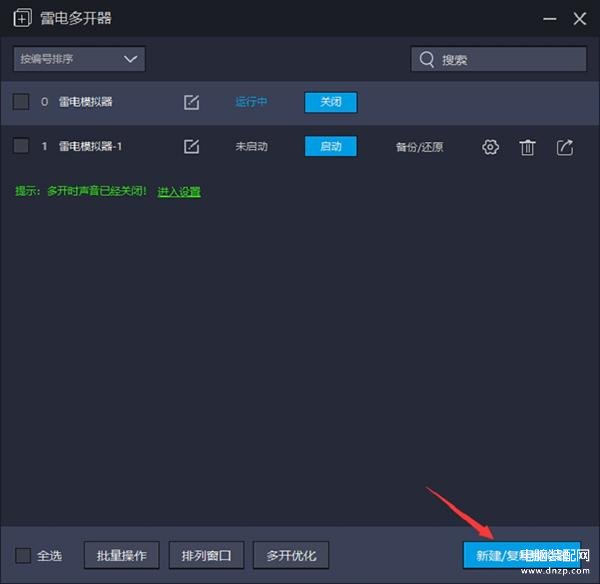Follow the 进入设置 link

coord(179,191)
